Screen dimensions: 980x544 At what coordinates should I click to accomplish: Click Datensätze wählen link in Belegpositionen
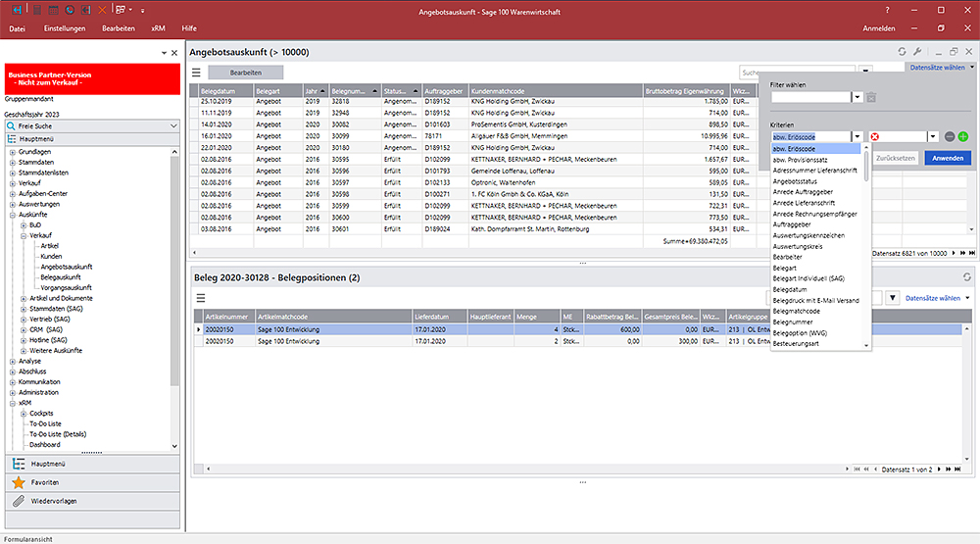[x=933, y=298]
